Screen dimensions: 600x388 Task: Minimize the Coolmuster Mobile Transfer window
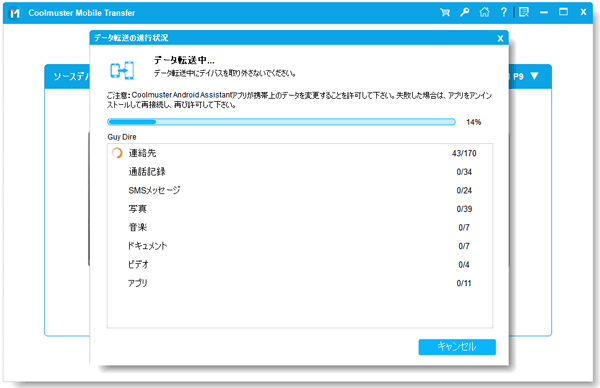544,13
